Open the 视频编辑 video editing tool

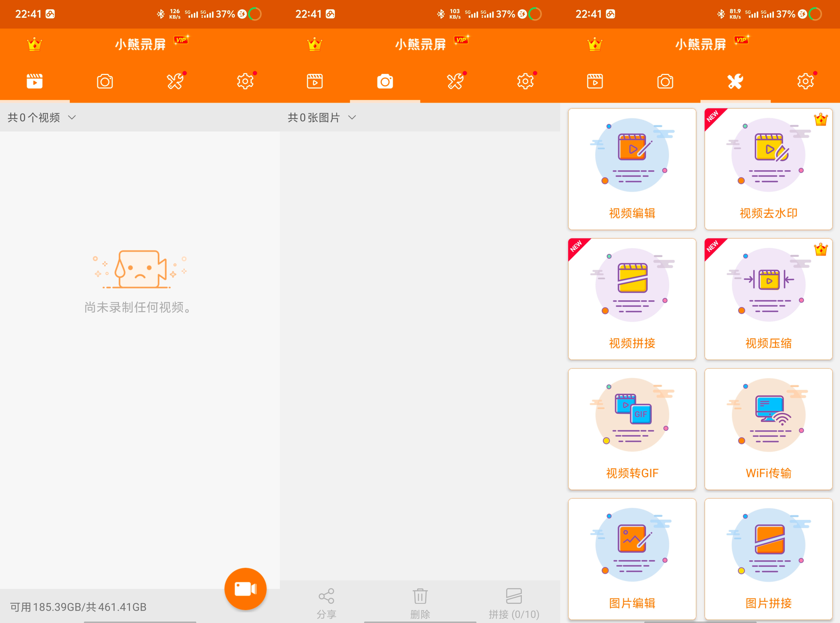632,169
